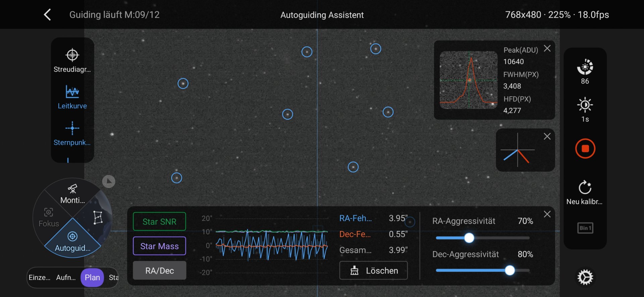Open the Monti mount wheel segment
644x297 pixels.
click(72, 194)
